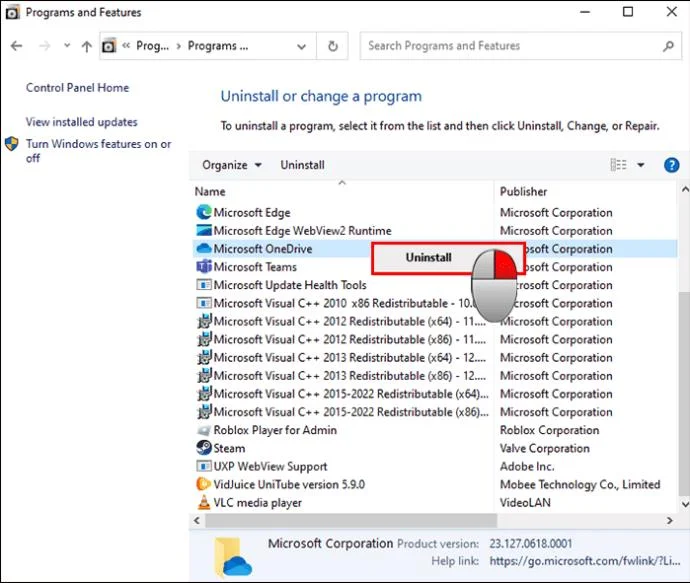
Task: Select the "Microsoft Teams" program name
Action: pyautogui.click(x=255, y=267)
